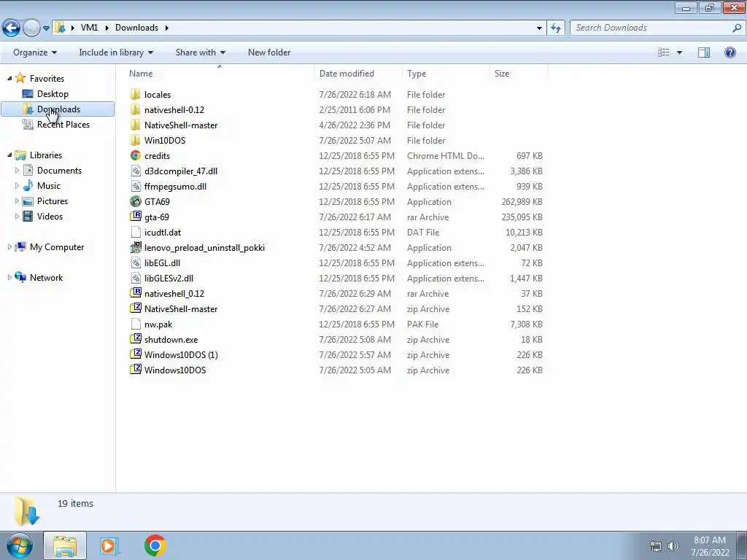Screen dimensions: 747x560
Task: Select the credits Chrome HTML icon
Action: pyautogui.click(x=135, y=155)
